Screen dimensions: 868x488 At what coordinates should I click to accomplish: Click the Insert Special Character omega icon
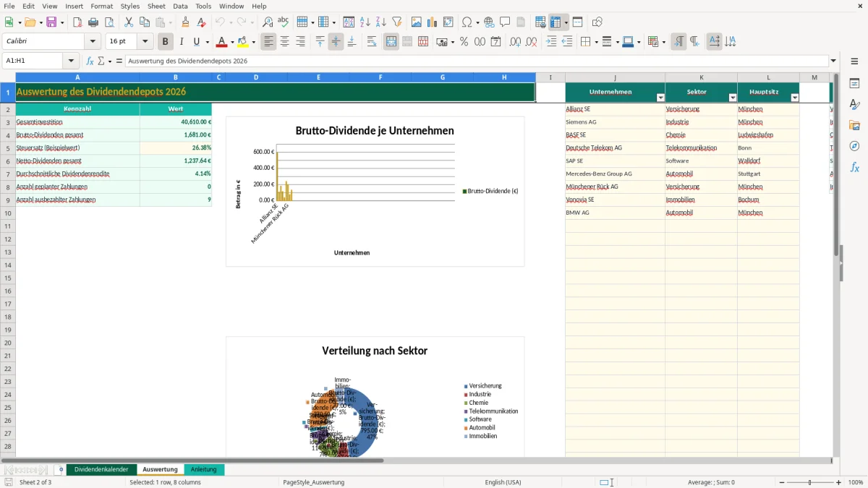[x=467, y=22]
